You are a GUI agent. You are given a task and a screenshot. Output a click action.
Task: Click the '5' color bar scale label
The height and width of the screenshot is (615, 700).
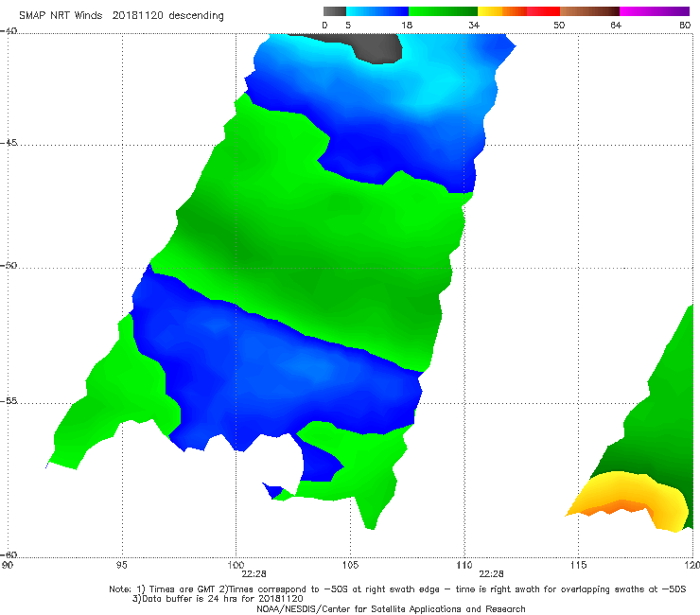pyautogui.click(x=348, y=25)
